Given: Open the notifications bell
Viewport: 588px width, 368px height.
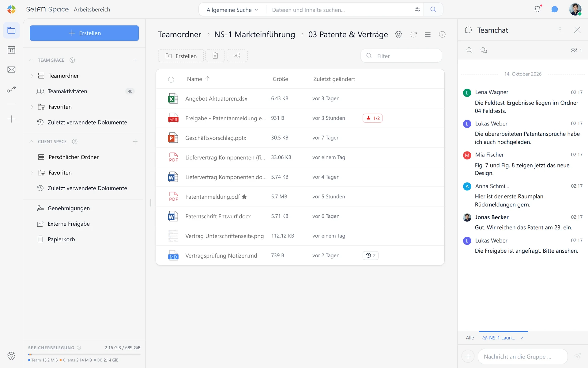Looking at the screenshot, I should 537,9.
